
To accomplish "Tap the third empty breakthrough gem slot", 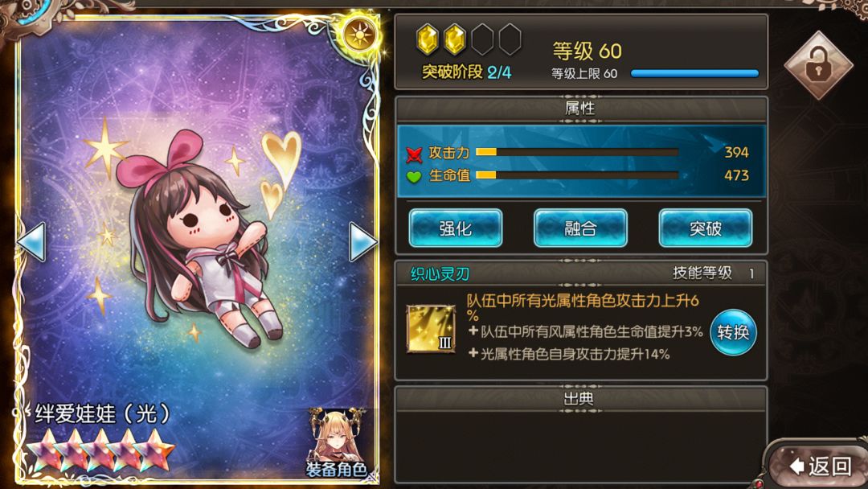I will pos(483,40).
